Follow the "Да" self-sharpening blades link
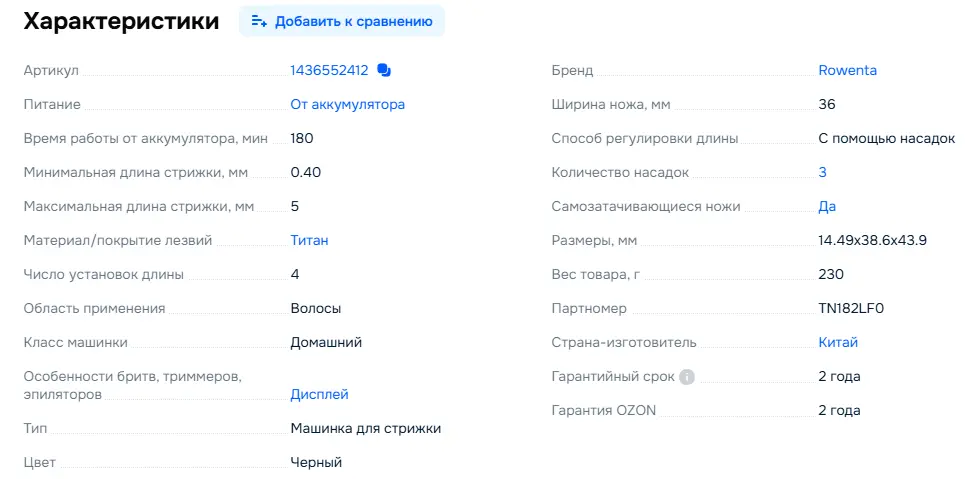The image size is (965, 479). (827, 207)
